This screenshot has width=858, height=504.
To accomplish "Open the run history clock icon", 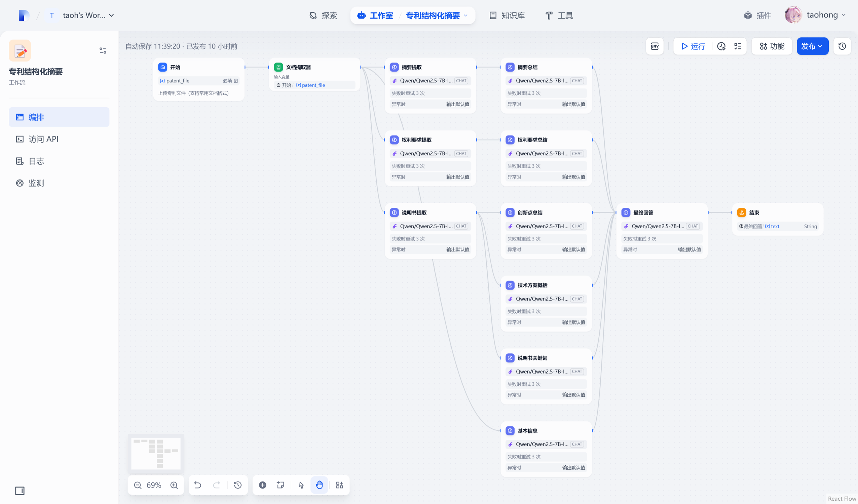I will tap(721, 46).
